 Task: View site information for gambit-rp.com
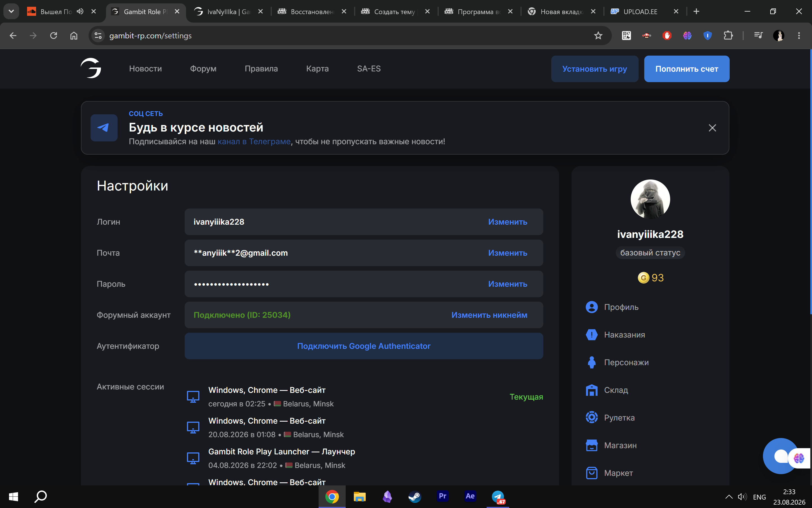(x=98, y=36)
